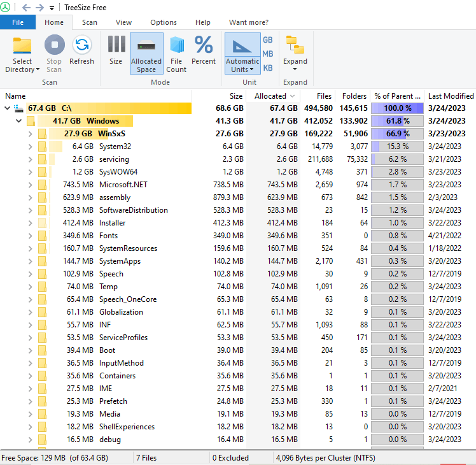Expand the assembly folder
This screenshot has width=476, height=465.
click(30, 197)
